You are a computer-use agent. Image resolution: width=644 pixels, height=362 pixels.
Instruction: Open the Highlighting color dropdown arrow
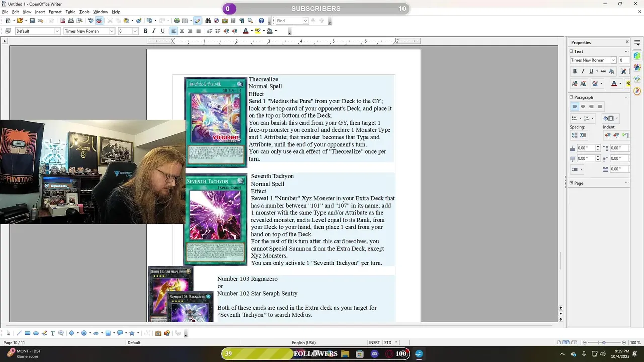(x=263, y=31)
